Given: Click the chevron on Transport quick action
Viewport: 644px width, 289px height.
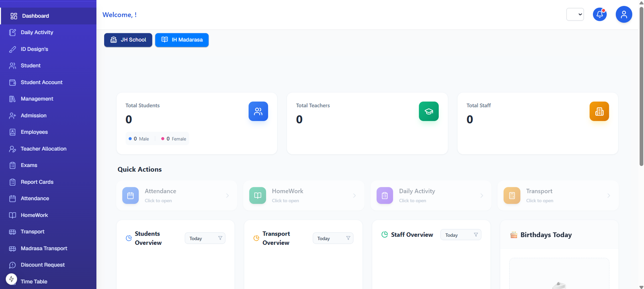Looking at the screenshot, I should coord(609,196).
